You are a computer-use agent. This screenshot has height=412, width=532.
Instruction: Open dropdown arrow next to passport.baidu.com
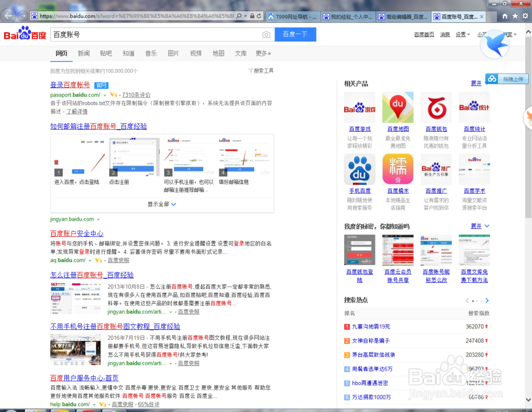105,95
